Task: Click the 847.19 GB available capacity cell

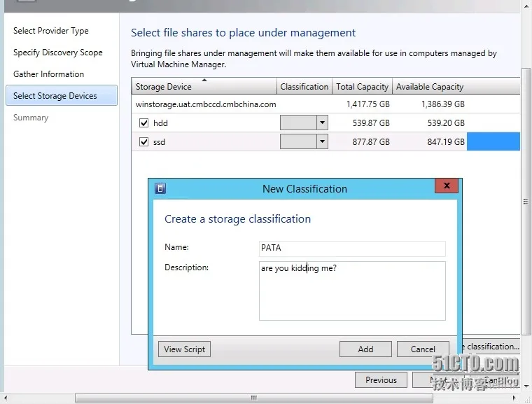Action: pyautogui.click(x=446, y=142)
